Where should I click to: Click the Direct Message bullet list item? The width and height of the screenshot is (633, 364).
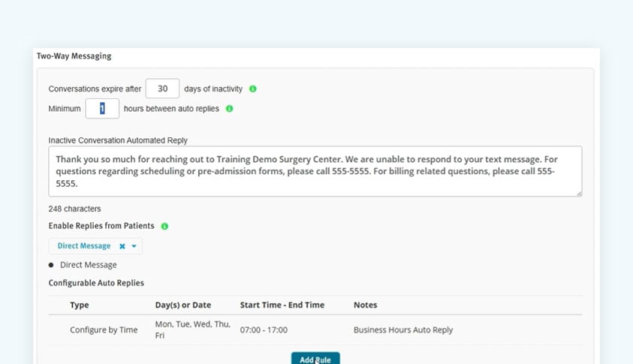89,265
